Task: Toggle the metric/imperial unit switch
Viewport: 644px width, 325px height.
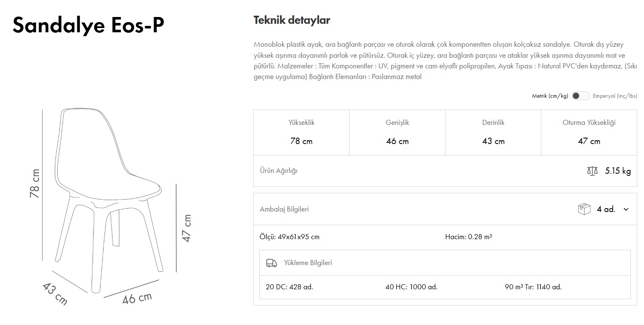Action: 580,96
